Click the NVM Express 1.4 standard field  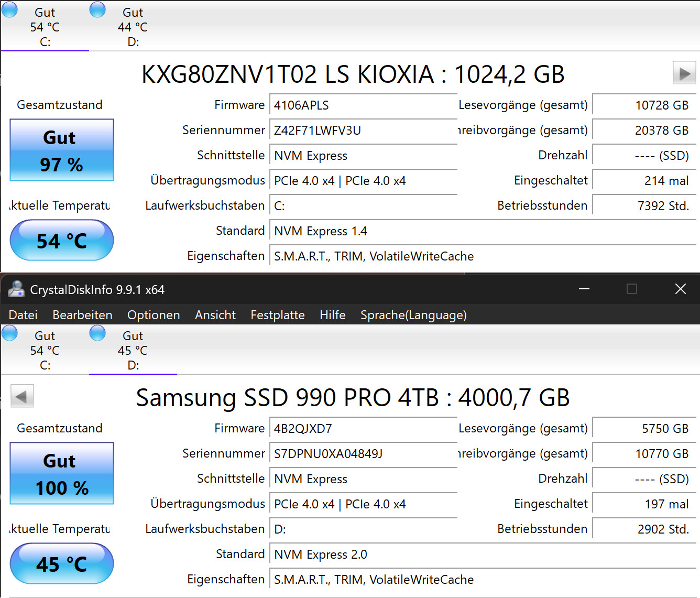(x=483, y=231)
